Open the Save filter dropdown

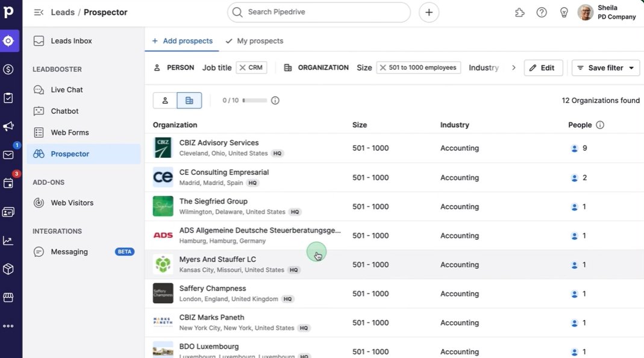[x=606, y=68]
